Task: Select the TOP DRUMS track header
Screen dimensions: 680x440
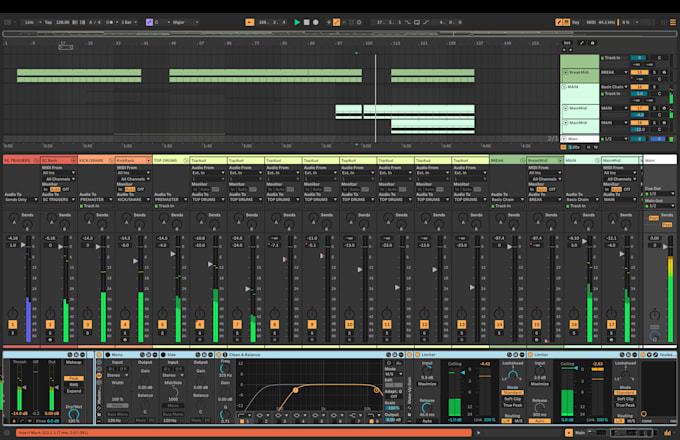Action: point(171,160)
